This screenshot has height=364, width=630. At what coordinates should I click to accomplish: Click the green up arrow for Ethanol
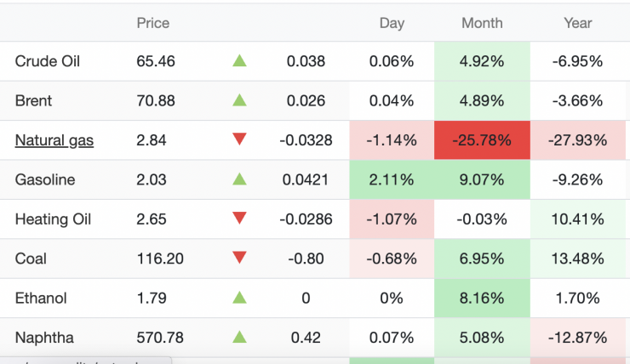[239, 298]
